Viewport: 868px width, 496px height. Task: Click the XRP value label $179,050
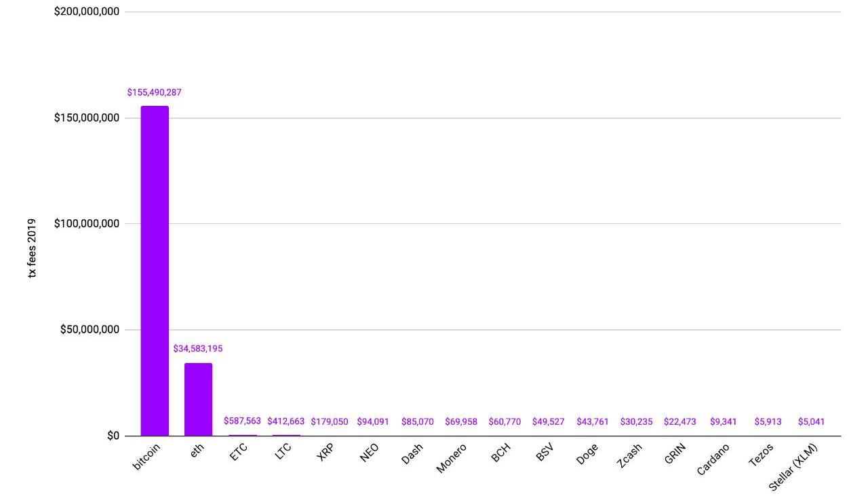tap(330, 422)
